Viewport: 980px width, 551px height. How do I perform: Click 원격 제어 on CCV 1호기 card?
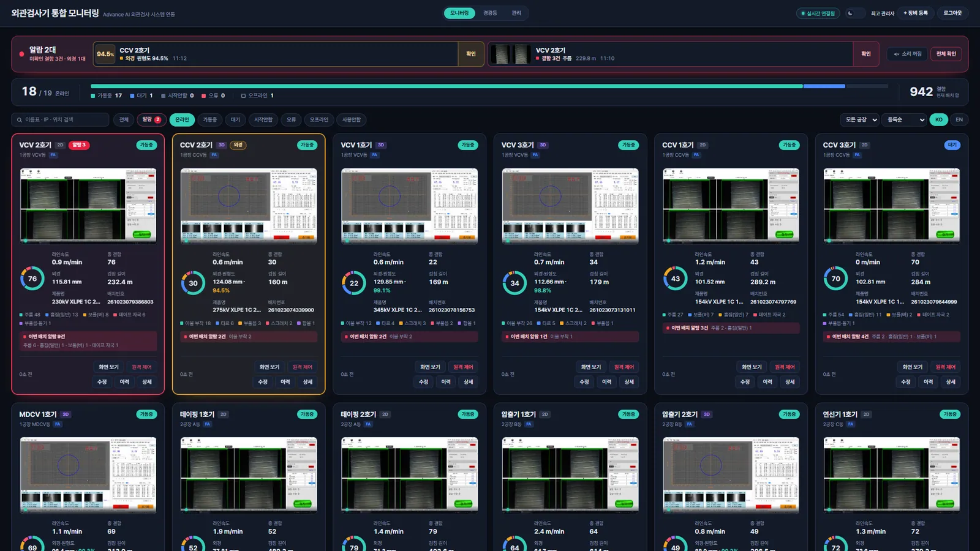point(785,367)
